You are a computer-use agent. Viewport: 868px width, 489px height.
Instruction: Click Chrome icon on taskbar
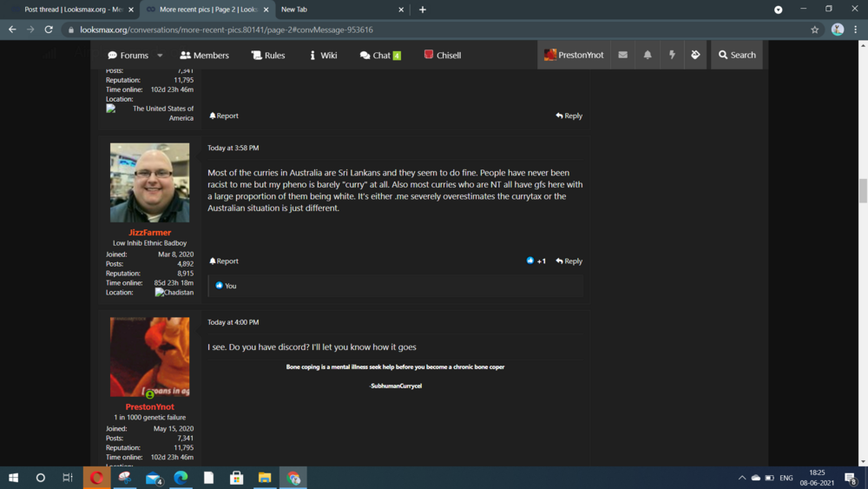click(x=293, y=478)
